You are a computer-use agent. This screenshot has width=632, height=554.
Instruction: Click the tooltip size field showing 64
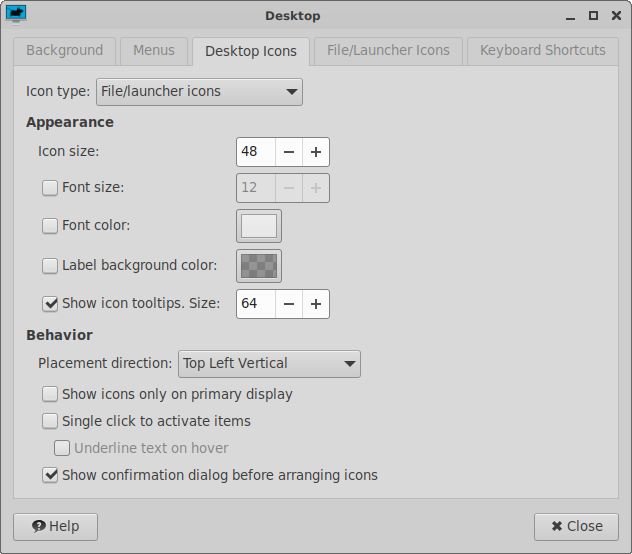tap(256, 304)
